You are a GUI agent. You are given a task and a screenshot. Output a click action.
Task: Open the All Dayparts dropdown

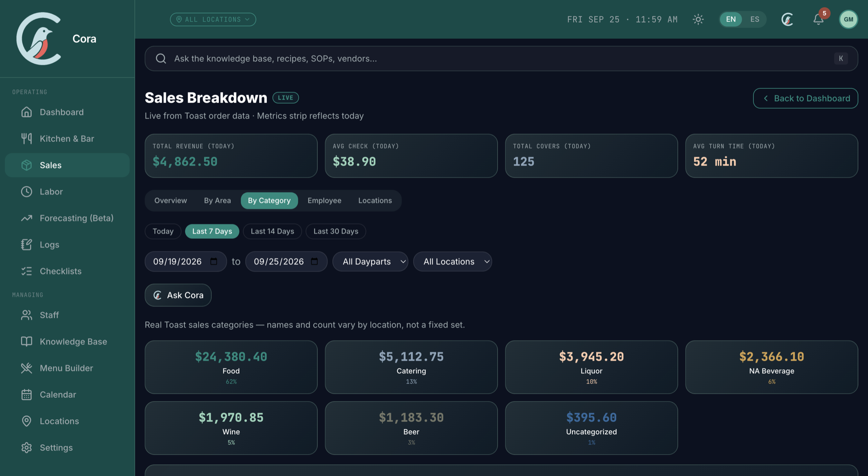pos(370,262)
